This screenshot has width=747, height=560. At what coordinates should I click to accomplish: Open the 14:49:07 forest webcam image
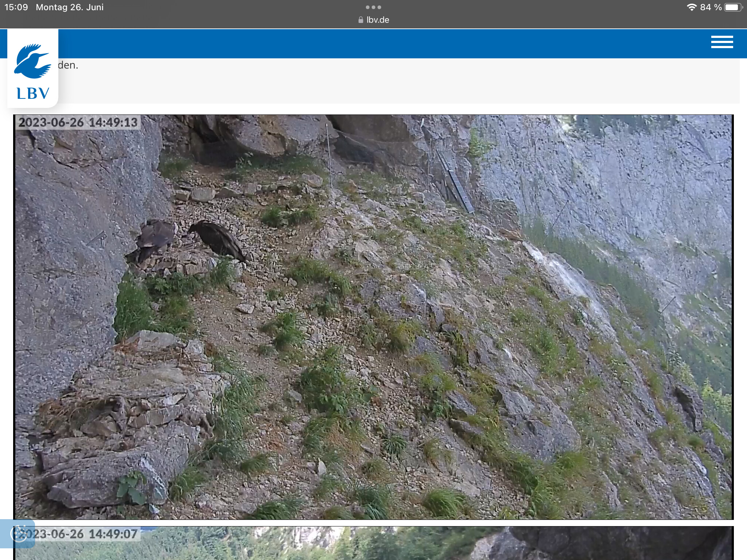tap(373, 543)
